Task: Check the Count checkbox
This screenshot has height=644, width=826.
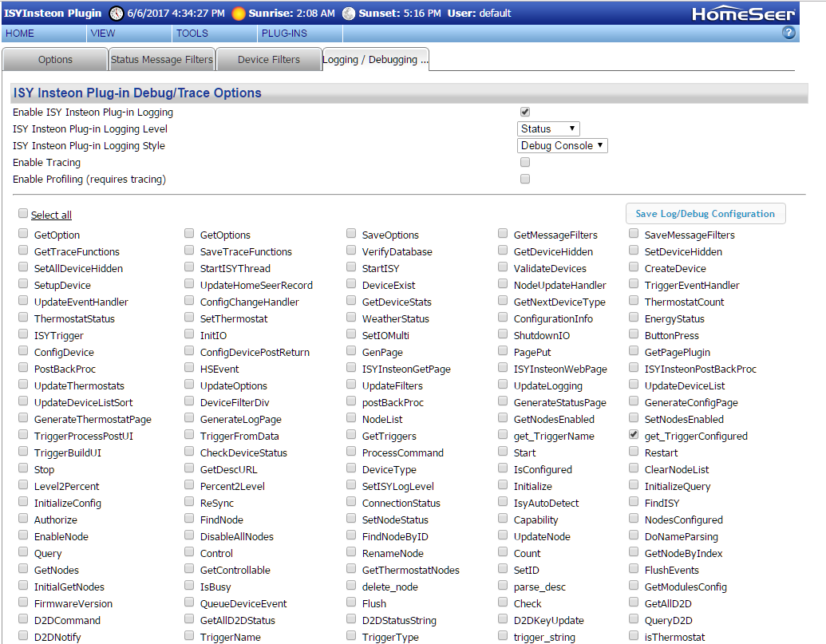Action: 503,552
